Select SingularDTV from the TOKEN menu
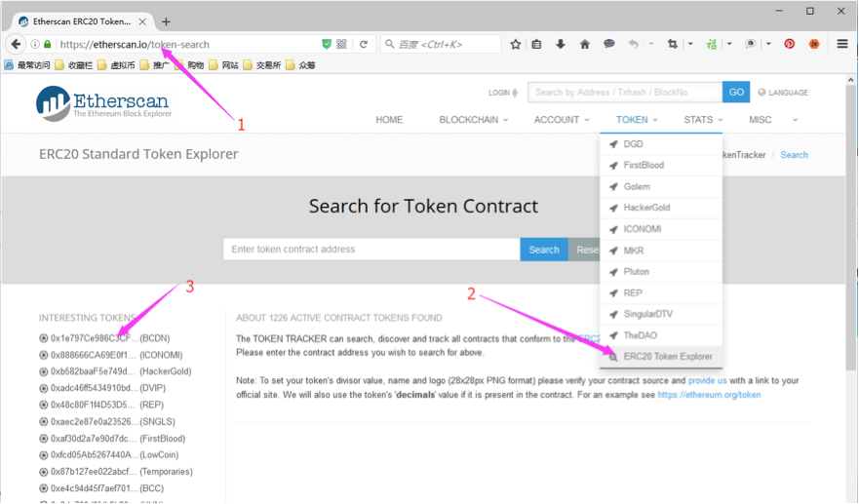Image resolution: width=859 pixels, height=504 pixels. [x=661, y=314]
